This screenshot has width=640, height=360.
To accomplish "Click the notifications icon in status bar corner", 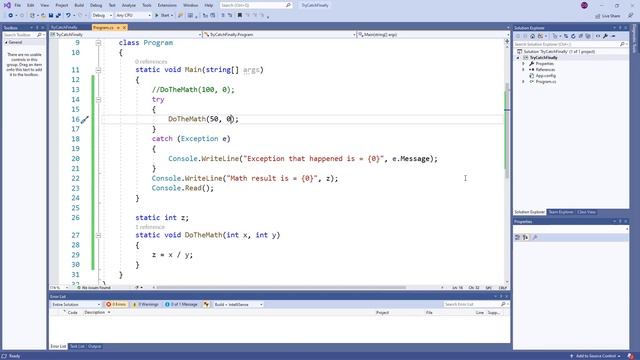I will [631, 356].
